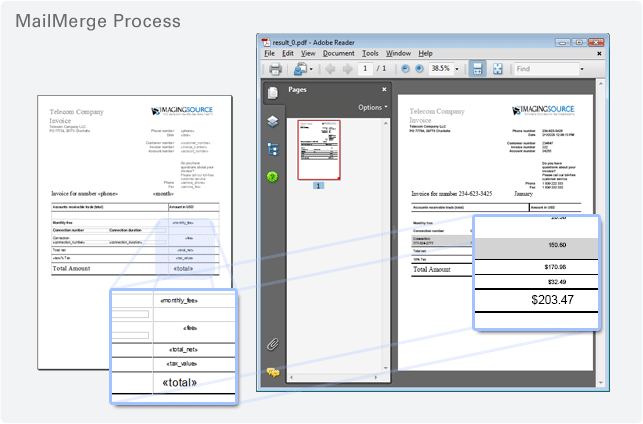Click the $203.47 total in zoomed result
The height and width of the screenshot is (424, 643).
click(x=552, y=300)
